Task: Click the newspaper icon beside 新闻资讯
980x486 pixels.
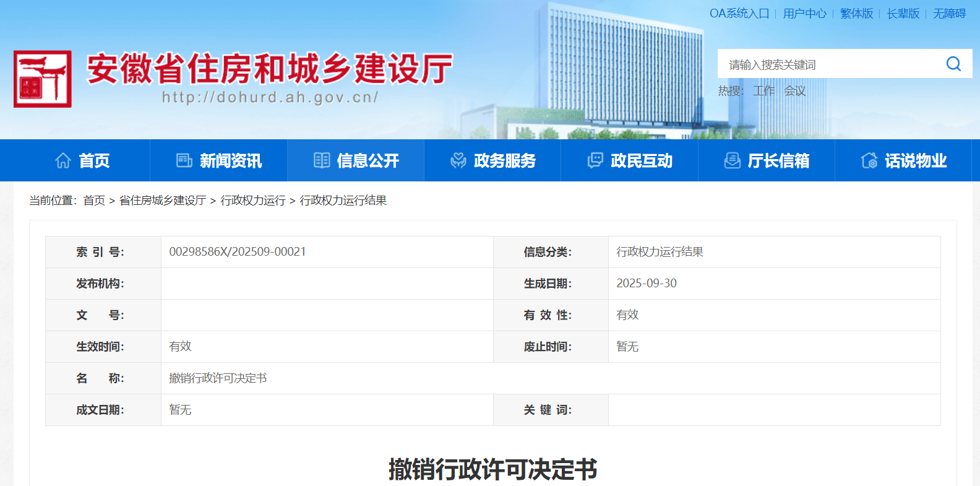Action: (x=184, y=161)
